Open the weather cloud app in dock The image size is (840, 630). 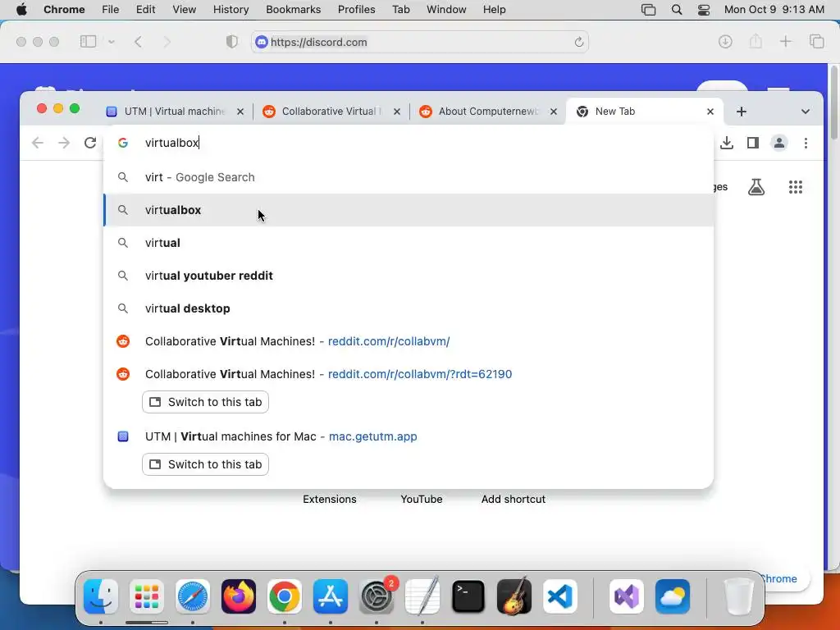(673, 596)
